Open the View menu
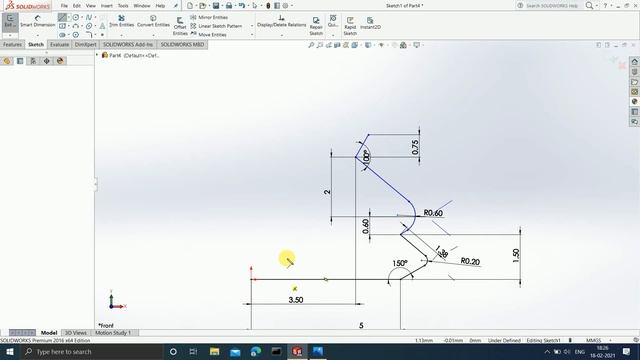The height and width of the screenshot is (360, 640). pyautogui.click(x=91, y=6)
